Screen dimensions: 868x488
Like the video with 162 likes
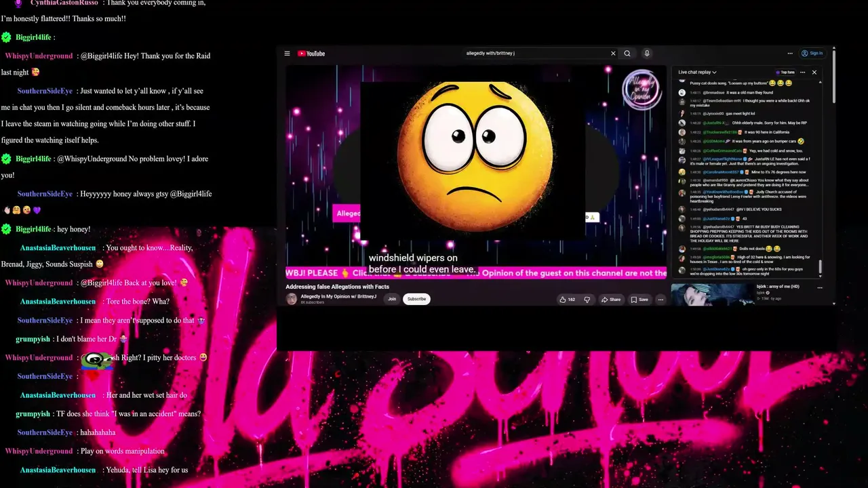coord(567,299)
